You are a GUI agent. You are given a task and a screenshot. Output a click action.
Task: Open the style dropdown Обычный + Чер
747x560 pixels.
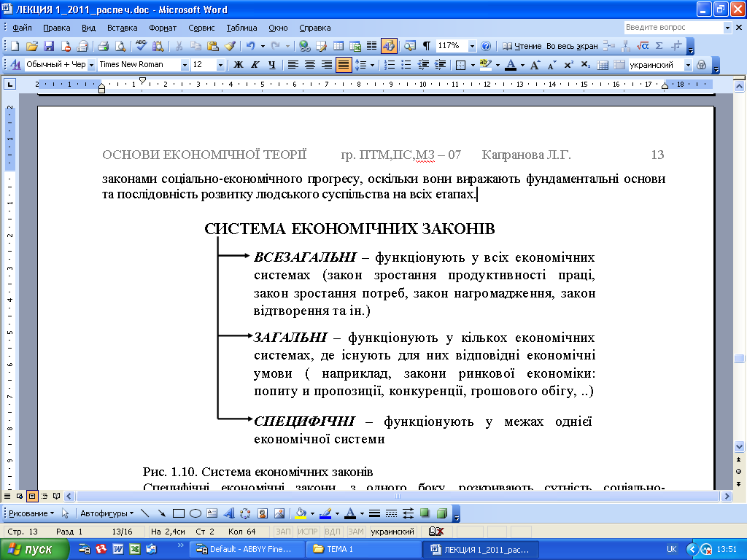pyautogui.click(x=91, y=65)
